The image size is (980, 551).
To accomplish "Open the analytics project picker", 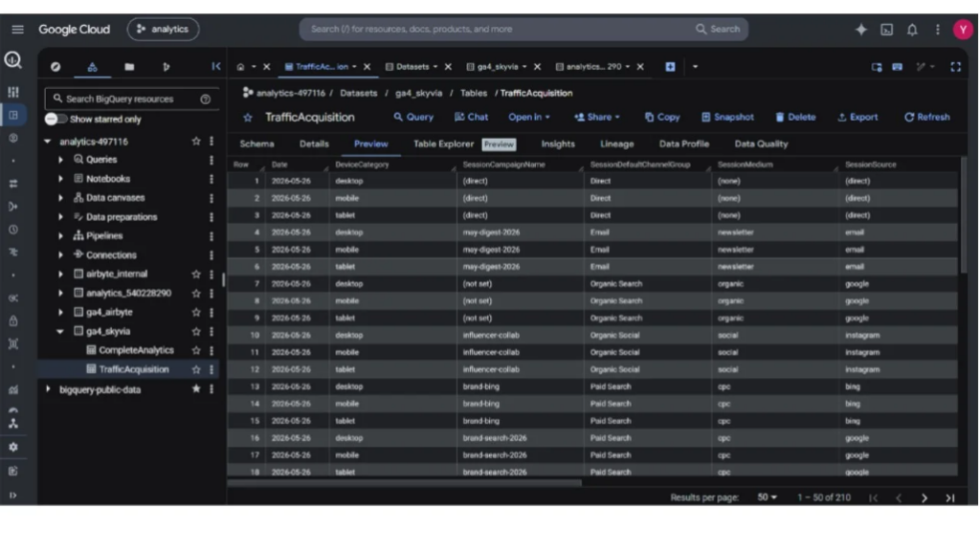I will [x=163, y=30].
